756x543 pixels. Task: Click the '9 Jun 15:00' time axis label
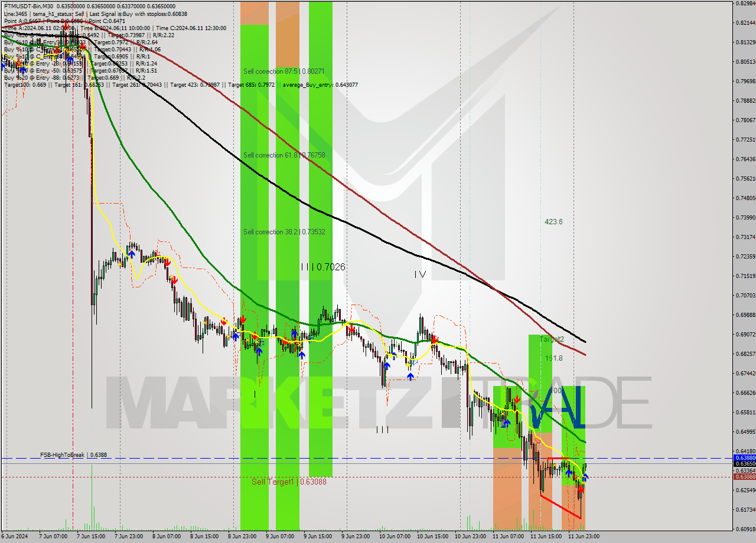[319, 537]
